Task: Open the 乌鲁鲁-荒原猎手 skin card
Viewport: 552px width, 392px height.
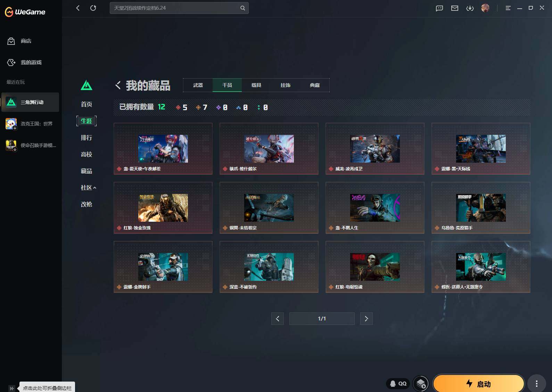Action: tap(481, 208)
